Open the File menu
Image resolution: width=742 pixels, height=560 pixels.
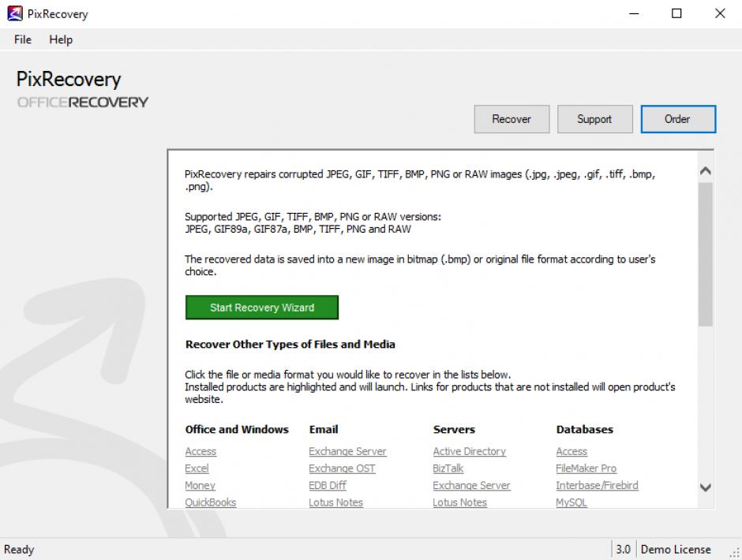[x=23, y=39]
